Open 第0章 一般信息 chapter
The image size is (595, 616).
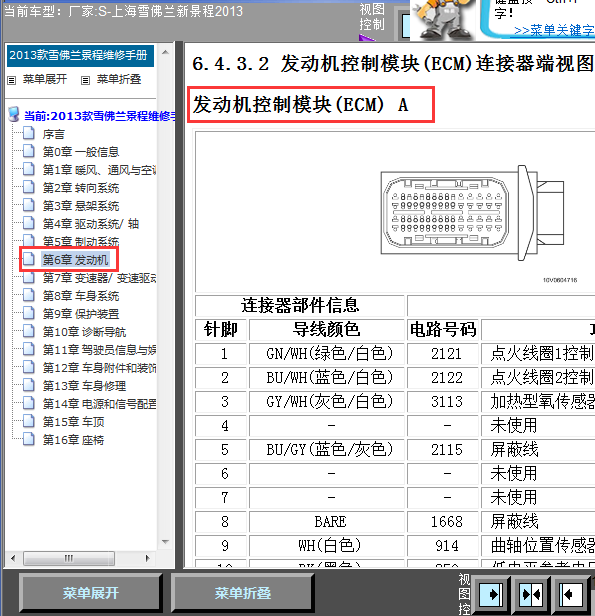(x=81, y=152)
